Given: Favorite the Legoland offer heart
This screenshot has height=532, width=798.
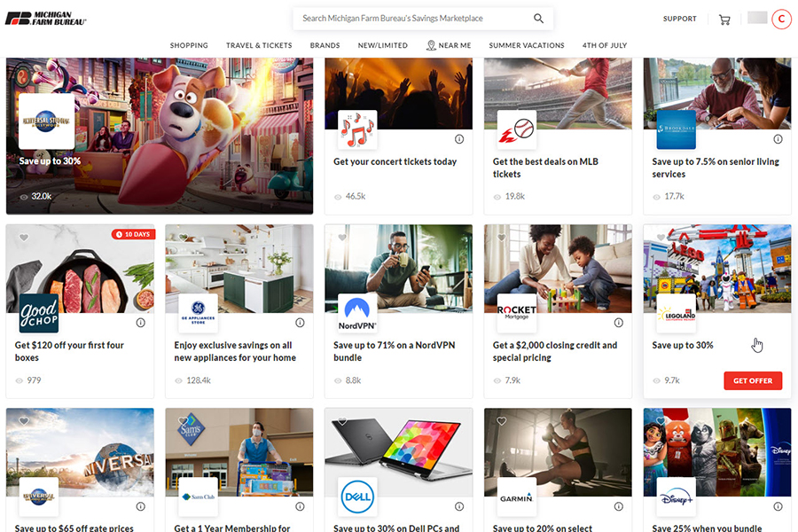Looking at the screenshot, I should (661, 238).
